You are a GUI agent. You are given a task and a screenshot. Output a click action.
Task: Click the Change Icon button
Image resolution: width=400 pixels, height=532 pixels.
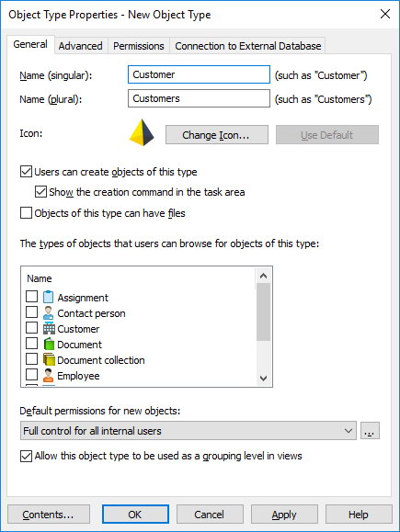coord(217,135)
